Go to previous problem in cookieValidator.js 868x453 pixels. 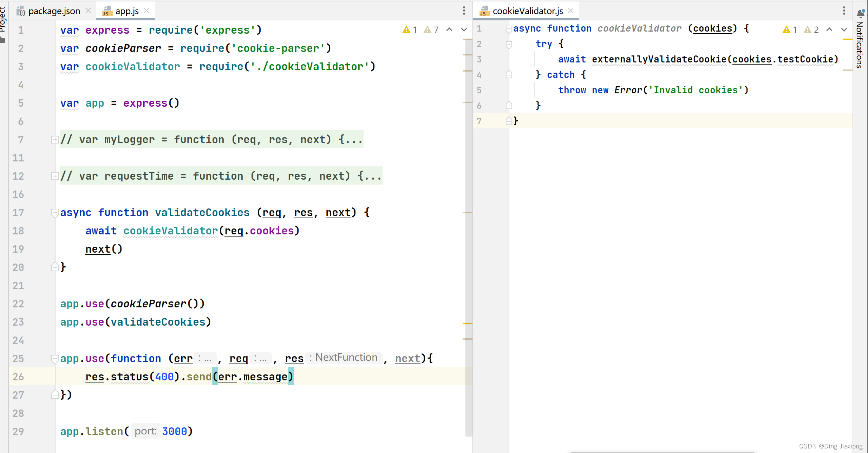coord(829,29)
